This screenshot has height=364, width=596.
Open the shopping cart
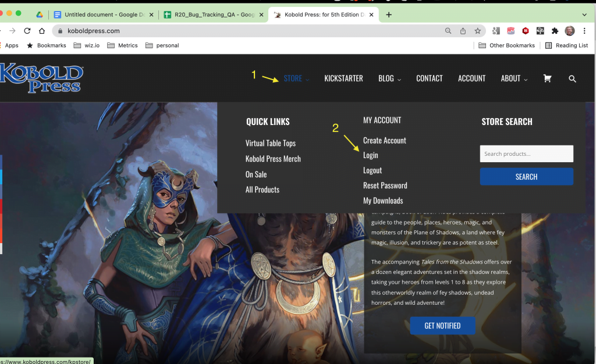pyautogui.click(x=547, y=78)
